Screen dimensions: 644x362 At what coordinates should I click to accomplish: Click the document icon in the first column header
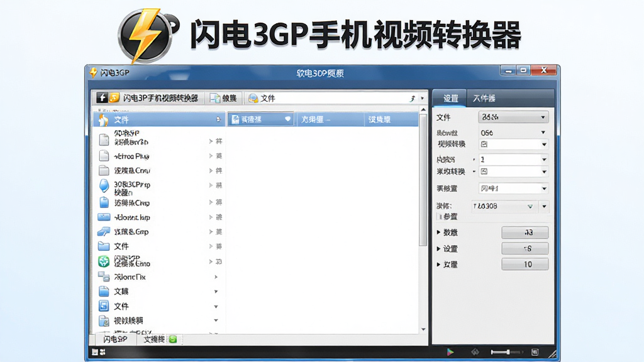(235, 119)
